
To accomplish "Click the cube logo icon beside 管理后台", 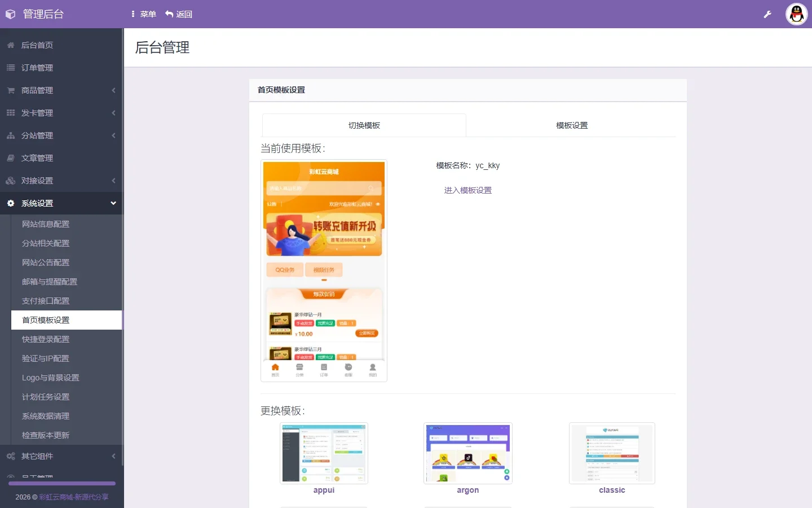I will tap(10, 14).
